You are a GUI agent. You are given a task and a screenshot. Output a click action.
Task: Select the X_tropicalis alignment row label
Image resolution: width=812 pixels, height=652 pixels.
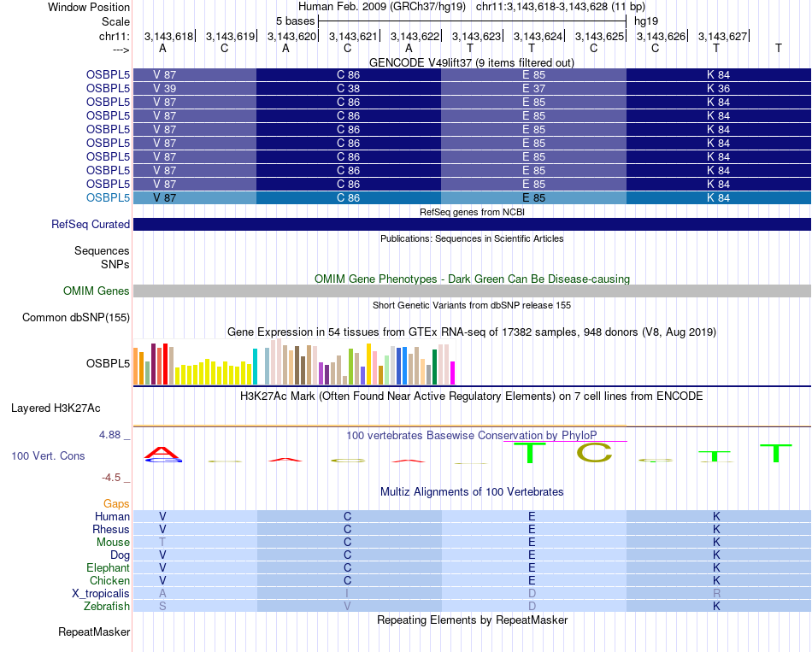point(101,594)
